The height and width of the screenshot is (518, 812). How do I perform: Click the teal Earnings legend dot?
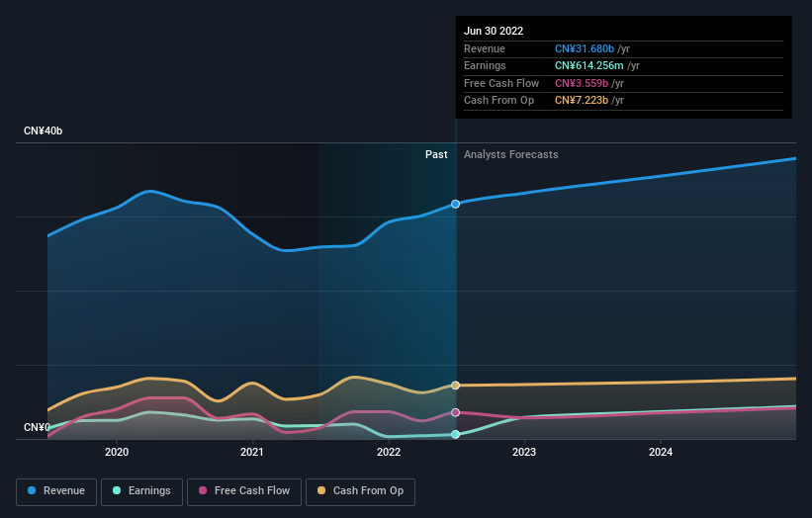click(117, 490)
